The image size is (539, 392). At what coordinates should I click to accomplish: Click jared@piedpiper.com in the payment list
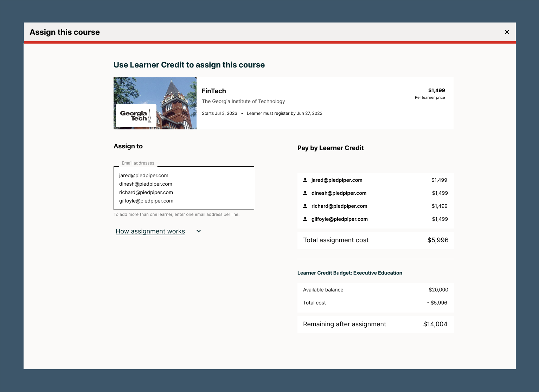(337, 180)
